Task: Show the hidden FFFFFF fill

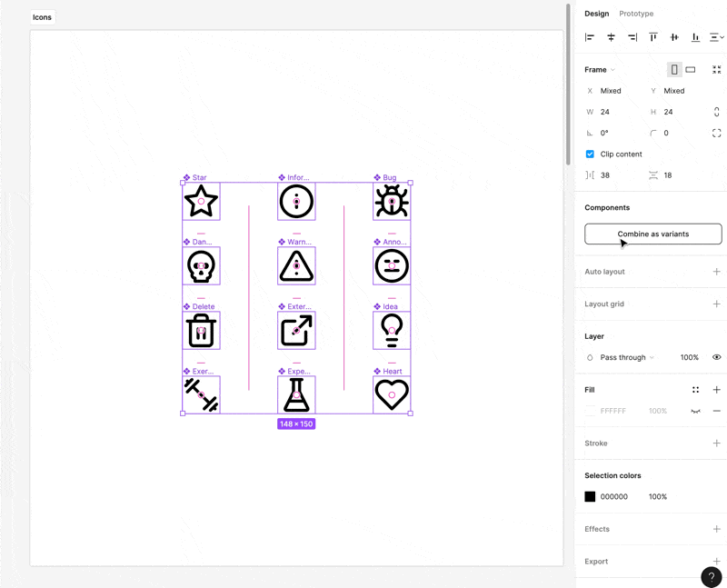Action: click(x=696, y=411)
